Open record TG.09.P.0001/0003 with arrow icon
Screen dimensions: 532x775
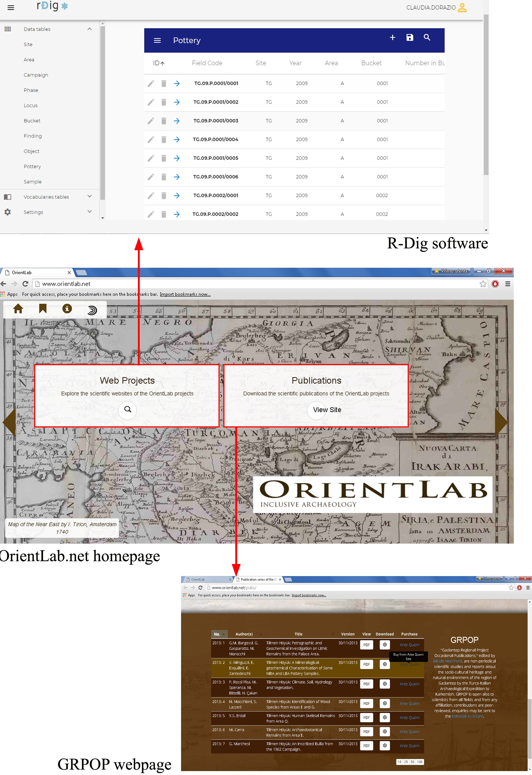[x=177, y=121]
